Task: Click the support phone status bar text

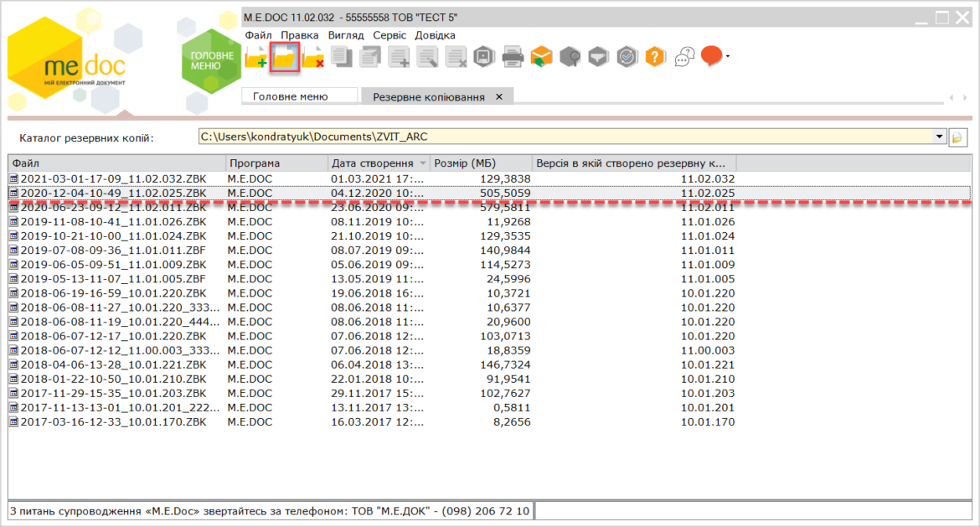Action: click(270, 511)
